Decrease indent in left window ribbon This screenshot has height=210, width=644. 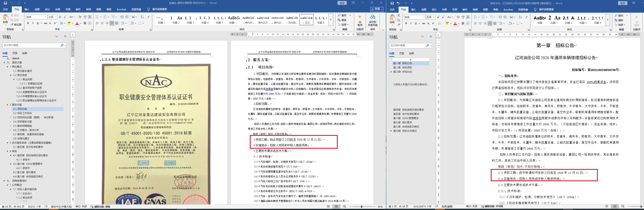click(122, 17)
